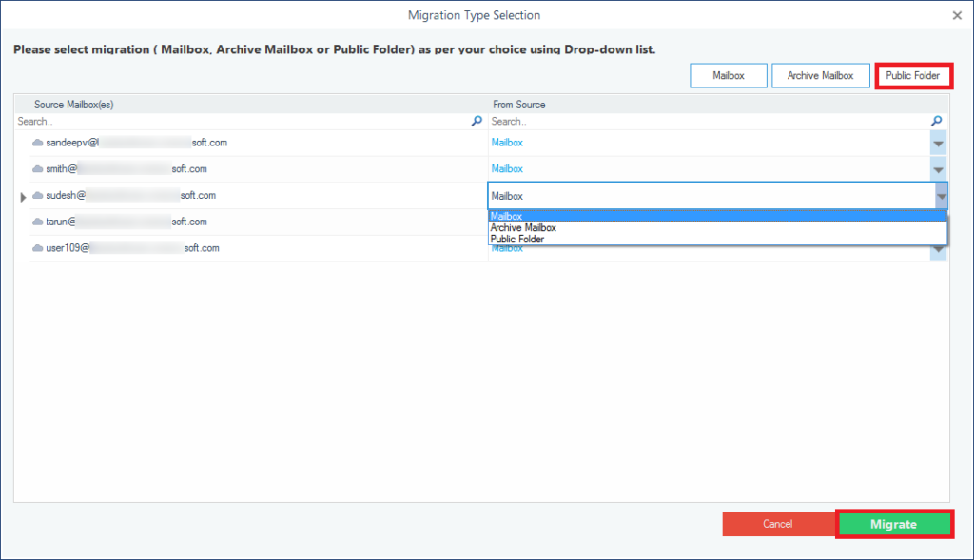Open the dropdown arrow for smith row

(x=938, y=169)
